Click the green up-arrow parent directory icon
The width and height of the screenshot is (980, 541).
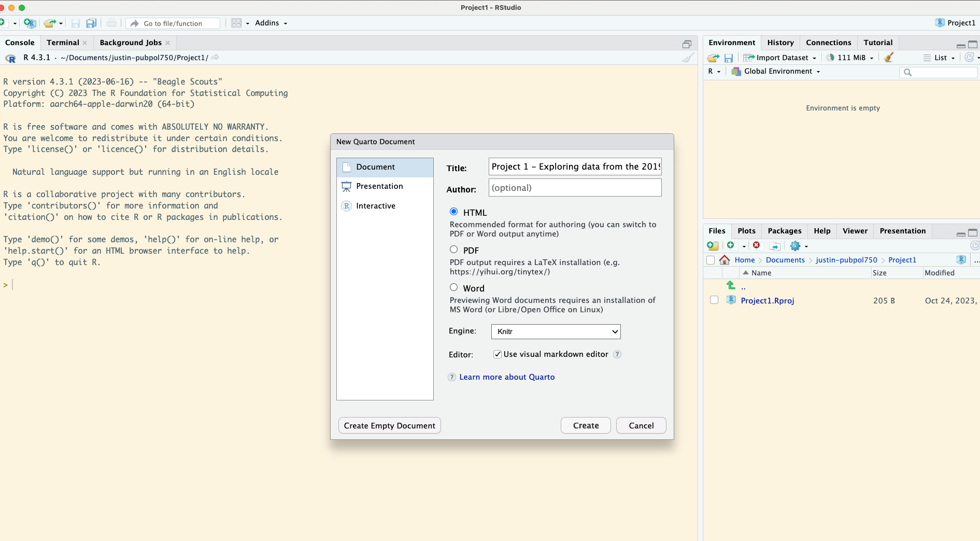point(731,285)
